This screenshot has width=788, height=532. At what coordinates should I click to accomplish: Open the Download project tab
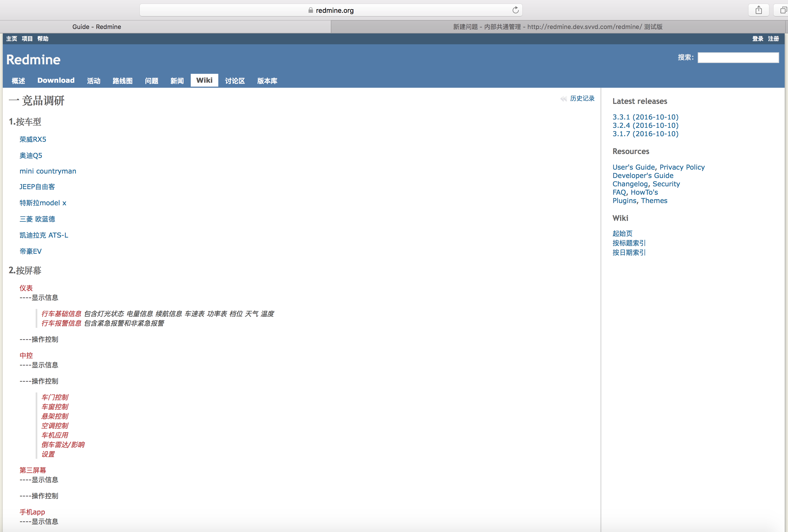pos(56,80)
